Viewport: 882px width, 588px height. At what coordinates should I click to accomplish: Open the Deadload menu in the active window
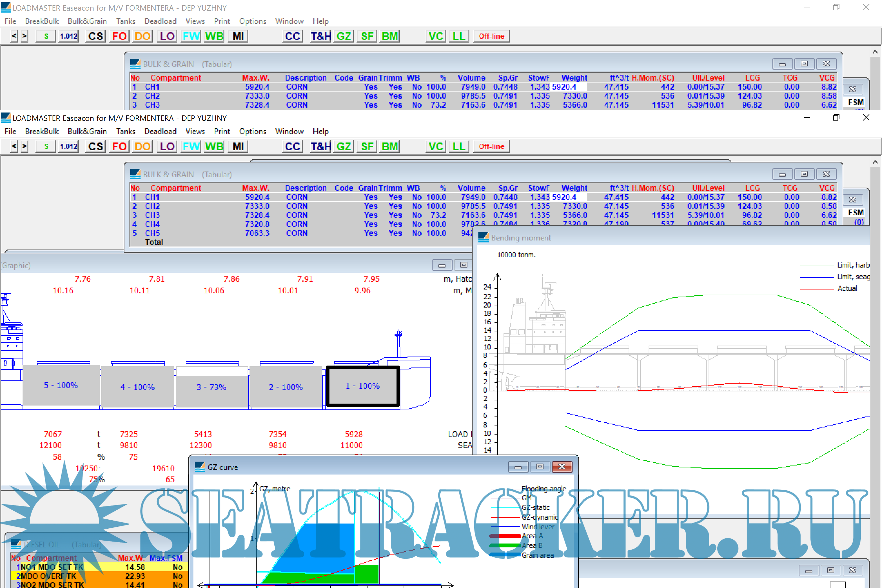pos(160,131)
